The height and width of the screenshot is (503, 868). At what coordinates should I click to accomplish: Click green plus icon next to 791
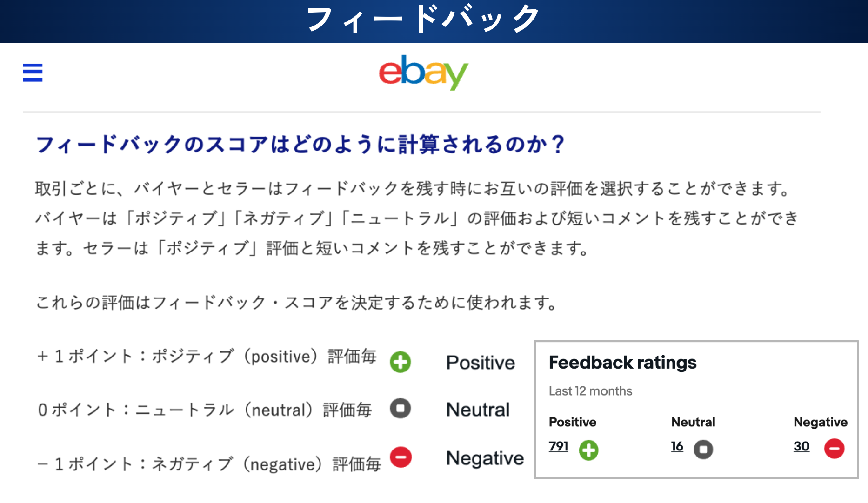(x=588, y=450)
